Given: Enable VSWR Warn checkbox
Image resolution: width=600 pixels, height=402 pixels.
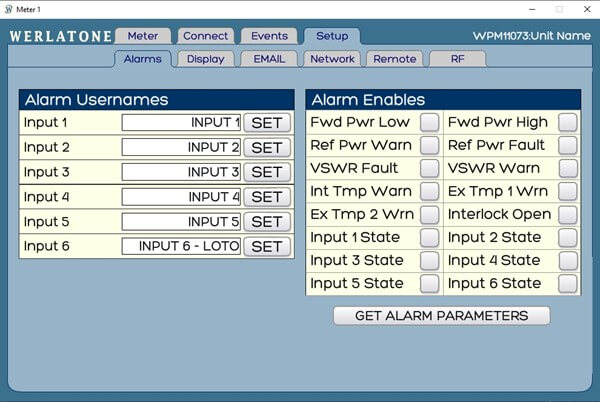Looking at the screenshot, I should coord(567,168).
